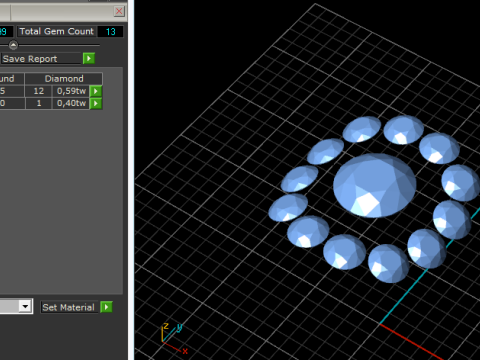Click the Save Report button
This screenshot has width=480, height=360.
41,59
